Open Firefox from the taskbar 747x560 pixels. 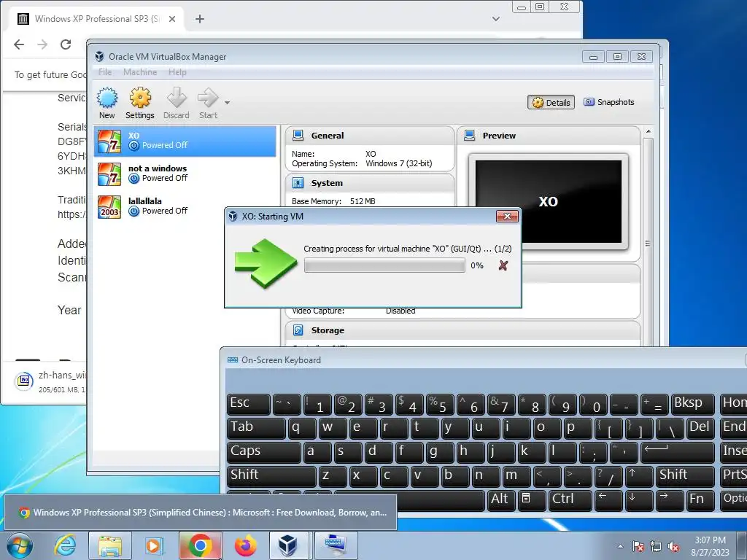[x=245, y=545]
